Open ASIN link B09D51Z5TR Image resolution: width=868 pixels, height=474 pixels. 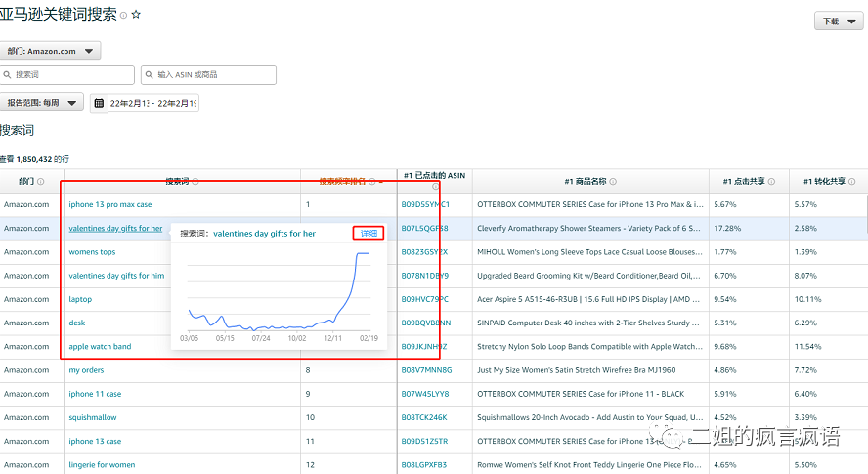[424, 442]
